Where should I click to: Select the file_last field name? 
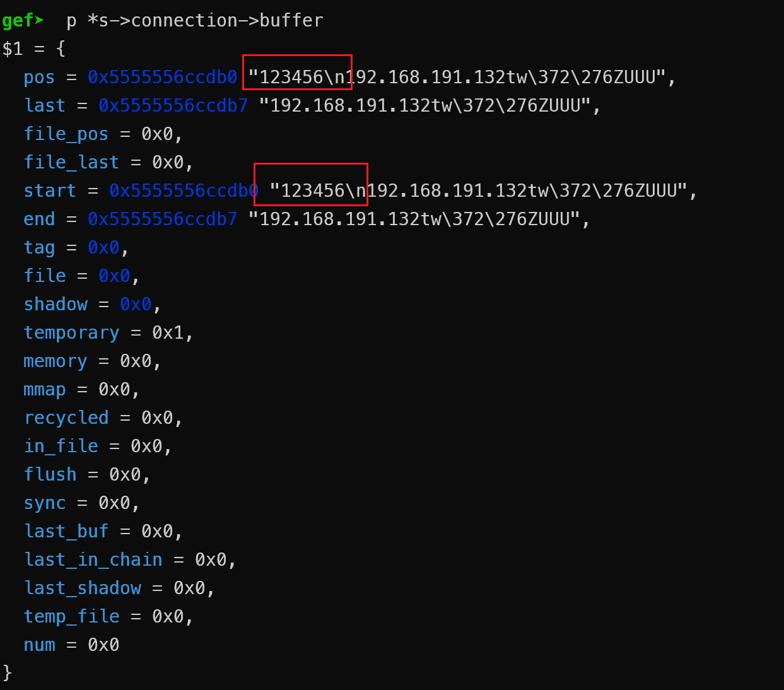coord(71,162)
